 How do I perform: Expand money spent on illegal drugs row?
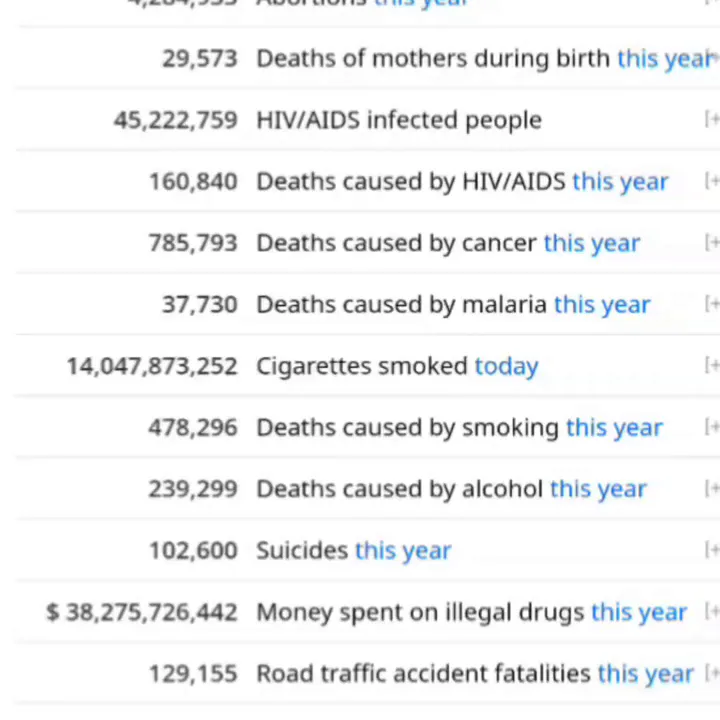[x=712, y=612]
